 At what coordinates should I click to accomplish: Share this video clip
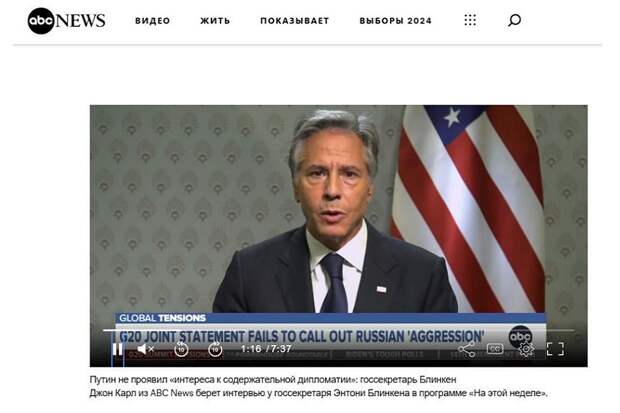[x=467, y=349]
